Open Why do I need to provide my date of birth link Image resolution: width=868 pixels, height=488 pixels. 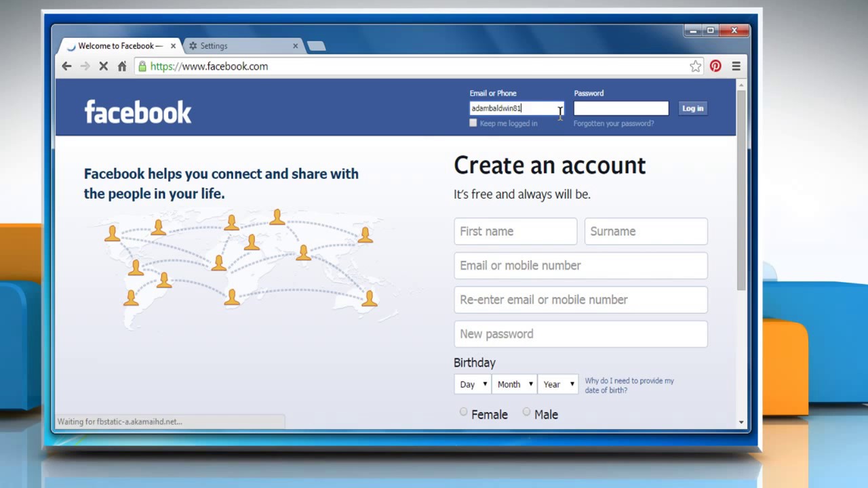pos(629,386)
